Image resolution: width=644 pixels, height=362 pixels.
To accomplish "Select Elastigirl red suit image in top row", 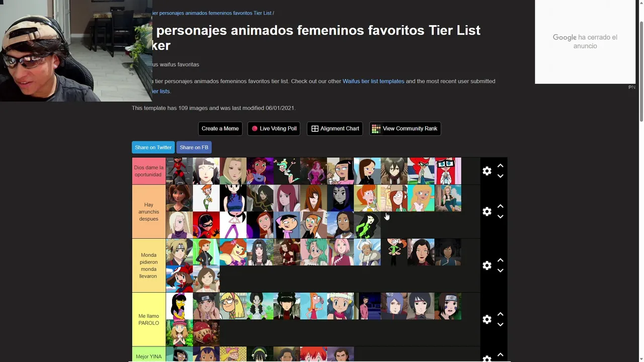I will (x=179, y=171).
